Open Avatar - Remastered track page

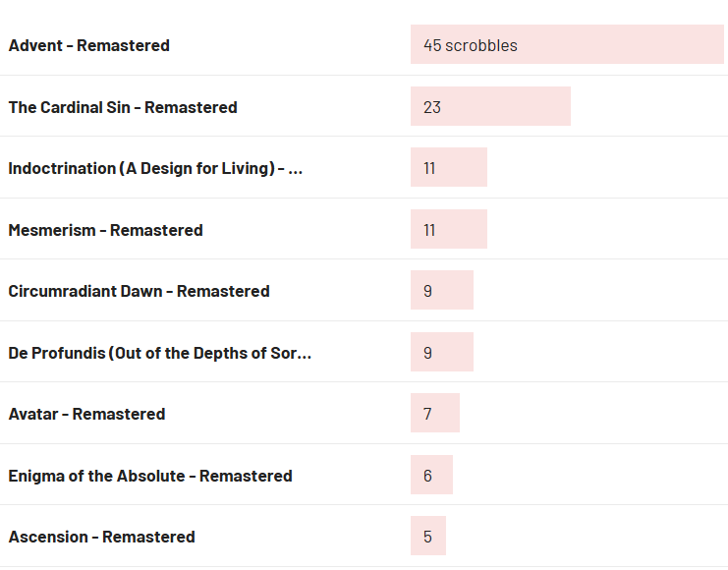pyautogui.click(x=86, y=414)
